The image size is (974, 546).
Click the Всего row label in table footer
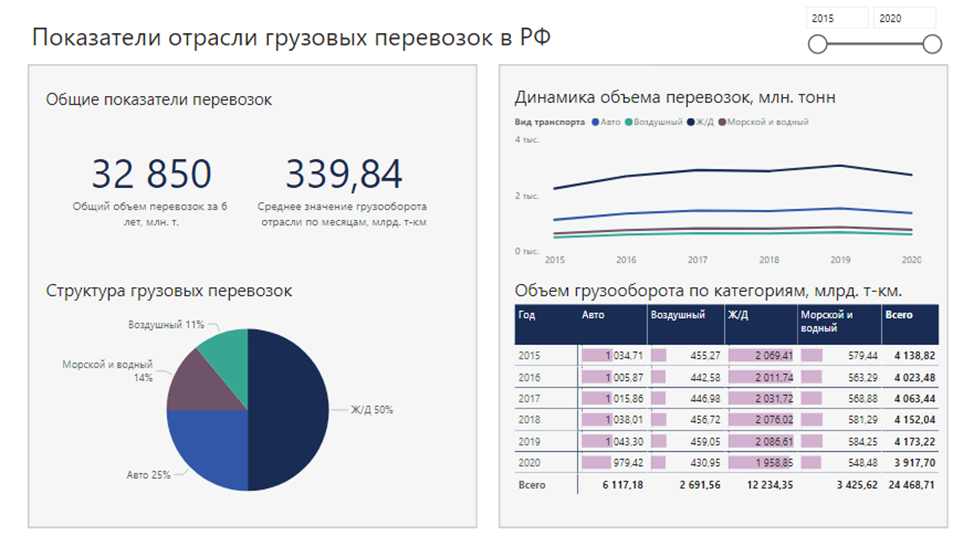[532, 485]
